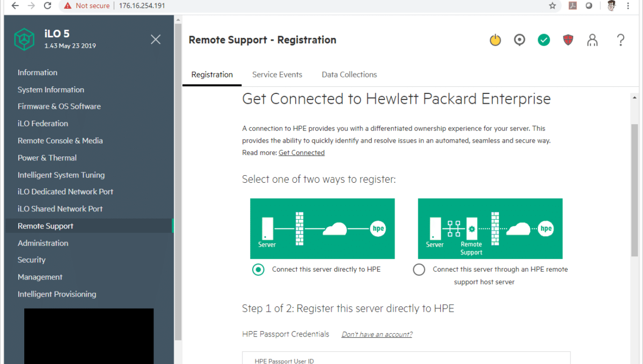The width and height of the screenshot is (643, 364).
Task: Click the HPE Passport User ID field
Action: coord(406,358)
